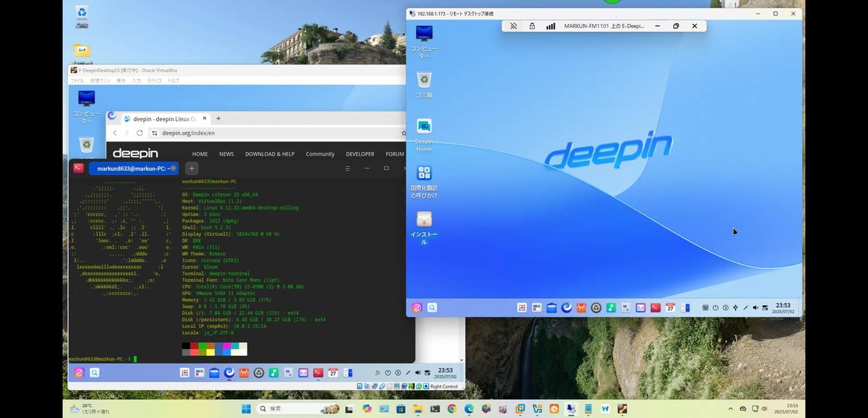Image resolution: width=868 pixels, height=418 pixels.
Task: Open the App Store in the VirtualBox Deepin dock
Action: [x=244, y=372]
